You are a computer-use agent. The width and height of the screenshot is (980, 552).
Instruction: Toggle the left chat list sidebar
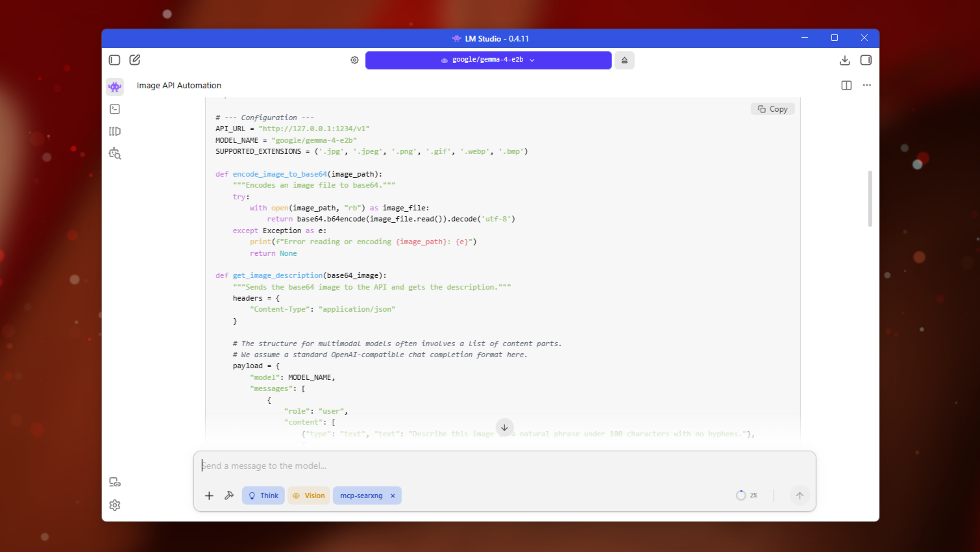click(x=115, y=60)
